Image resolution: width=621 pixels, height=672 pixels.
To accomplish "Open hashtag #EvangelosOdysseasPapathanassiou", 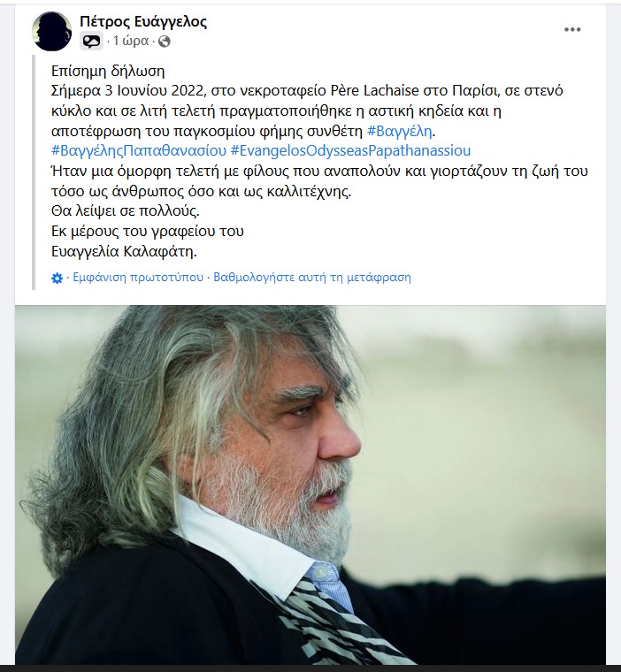I will [350, 150].
